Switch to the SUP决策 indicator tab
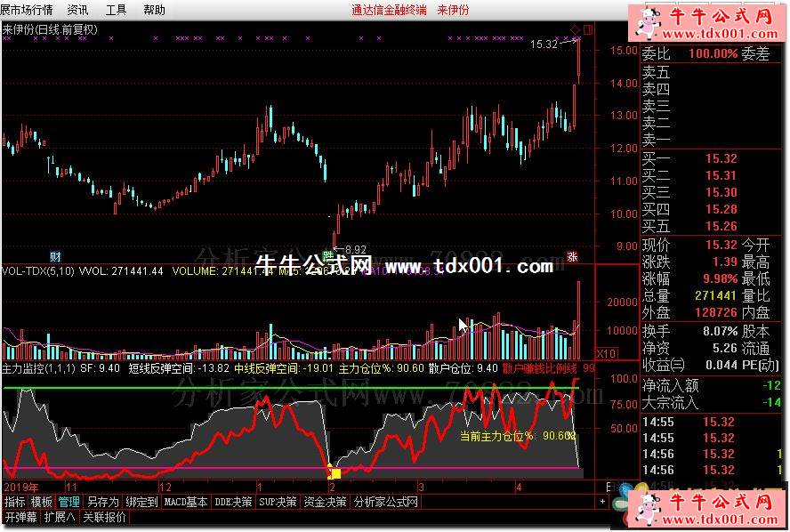This screenshot has width=790, height=532. [278, 502]
